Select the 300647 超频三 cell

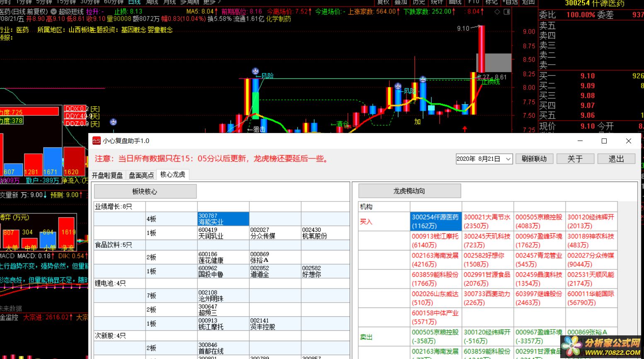coord(224,310)
